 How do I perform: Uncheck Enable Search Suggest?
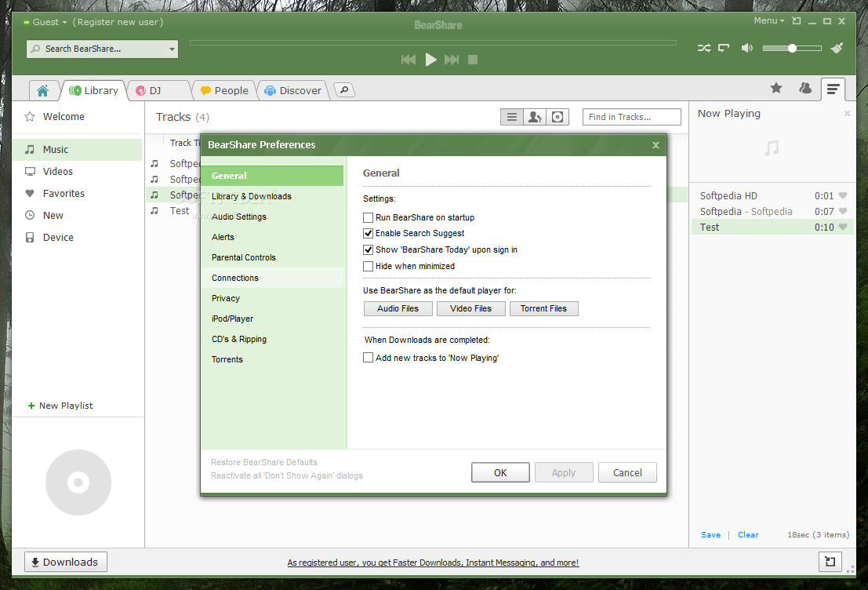tap(368, 233)
